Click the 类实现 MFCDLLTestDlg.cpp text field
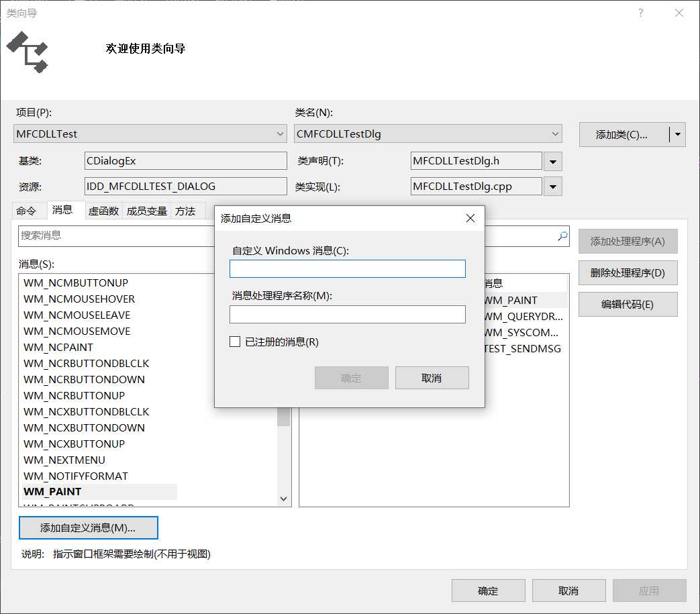The height and width of the screenshot is (614, 700). (476, 186)
